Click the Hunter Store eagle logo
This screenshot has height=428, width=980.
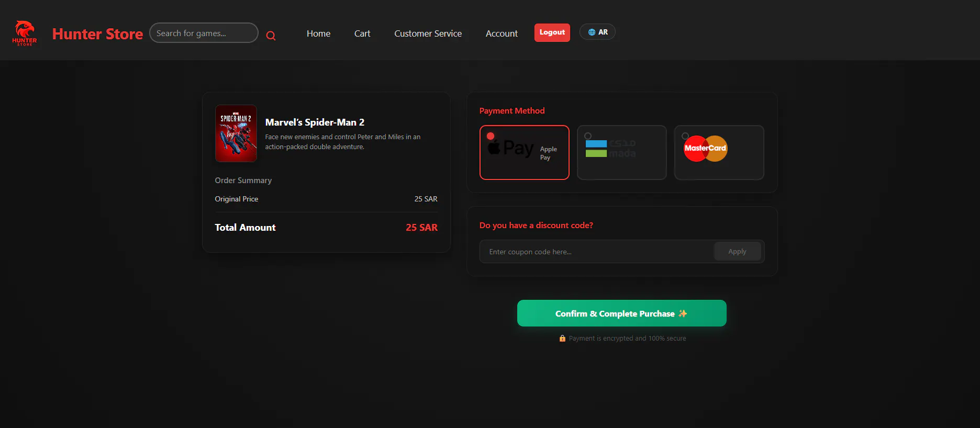[25, 33]
